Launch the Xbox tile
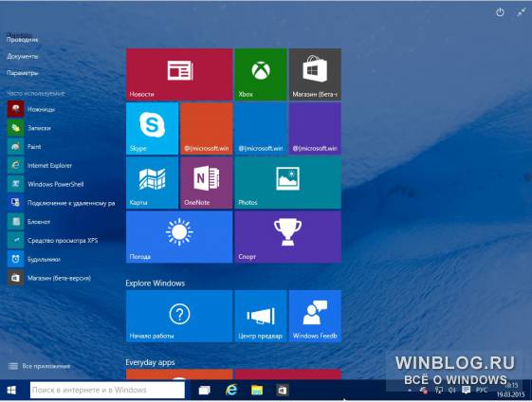 pyautogui.click(x=261, y=74)
